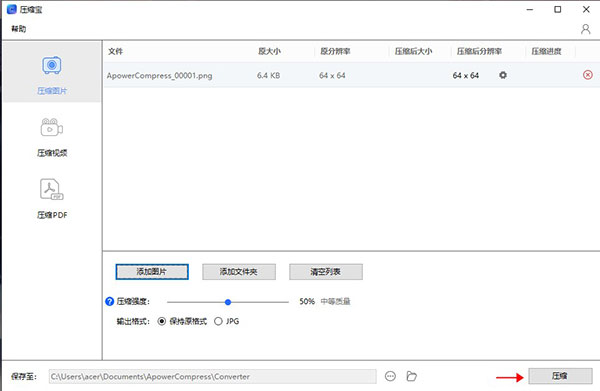This screenshot has height=391, width=600.
Task: Open resolution settings gear for ApowerCompress_00001.png
Action: pos(503,75)
